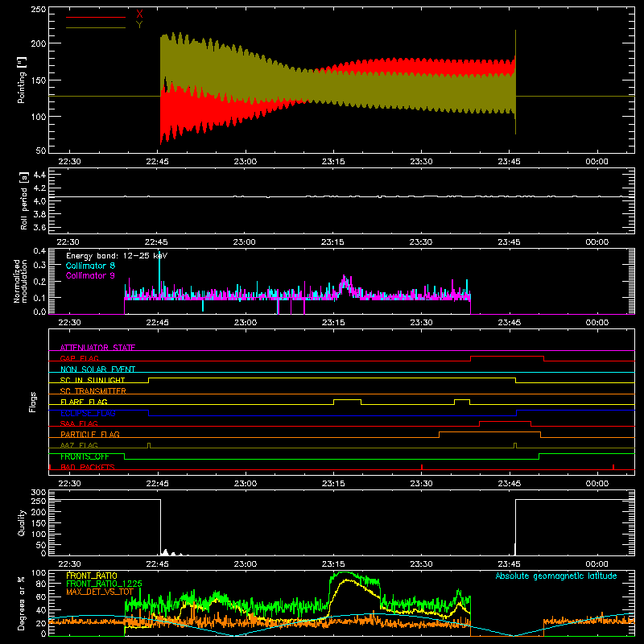Click the GAP_FLAG raised segment
The image size is (644, 644).
(x=507, y=357)
